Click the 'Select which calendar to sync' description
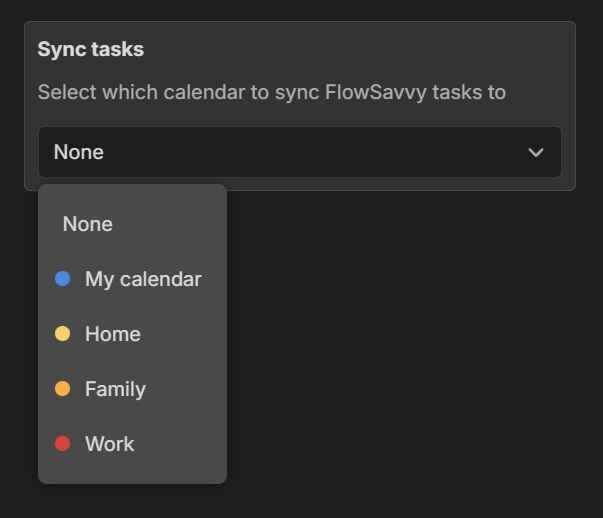This screenshot has height=518, width=603. 272,93
